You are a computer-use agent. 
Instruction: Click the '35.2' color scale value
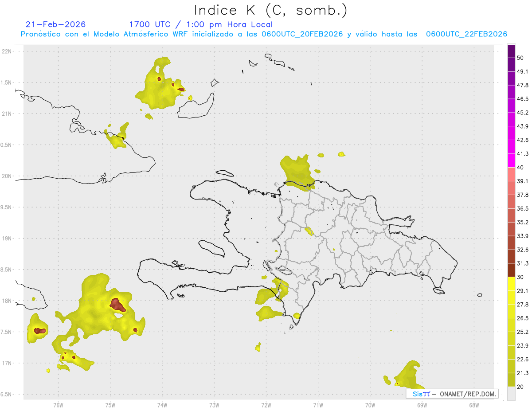pos(522,222)
